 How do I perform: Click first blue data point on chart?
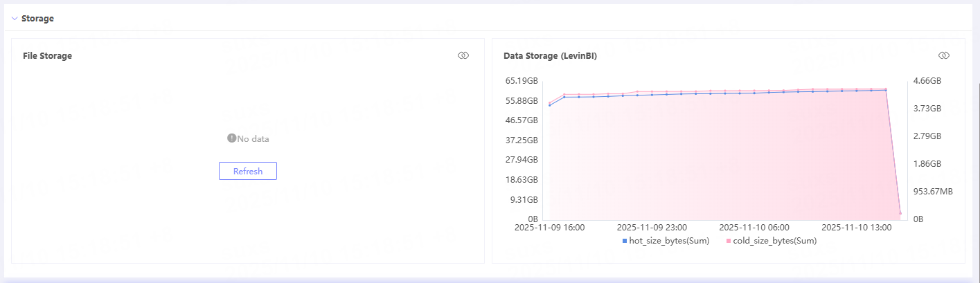(x=550, y=105)
